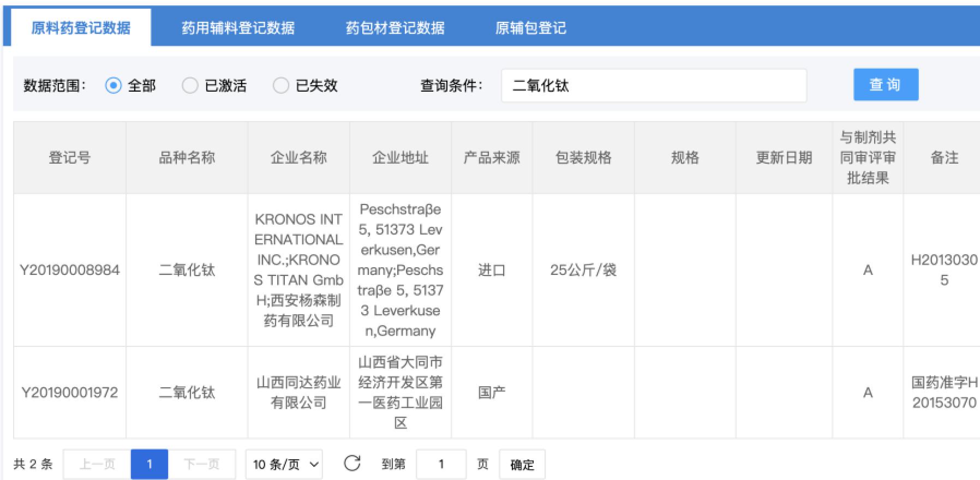Screen dimensions: 980x480
Task: Click the 国产 product source cell
Action: [x=492, y=392]
